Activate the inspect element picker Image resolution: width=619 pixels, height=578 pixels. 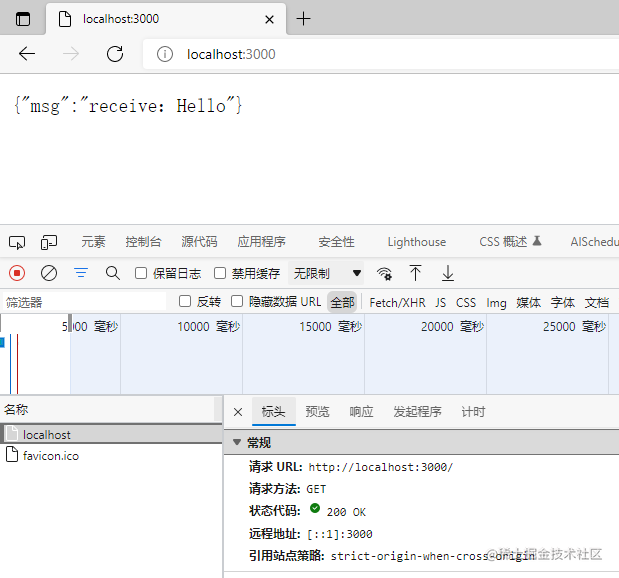click(x=17, y=242)
